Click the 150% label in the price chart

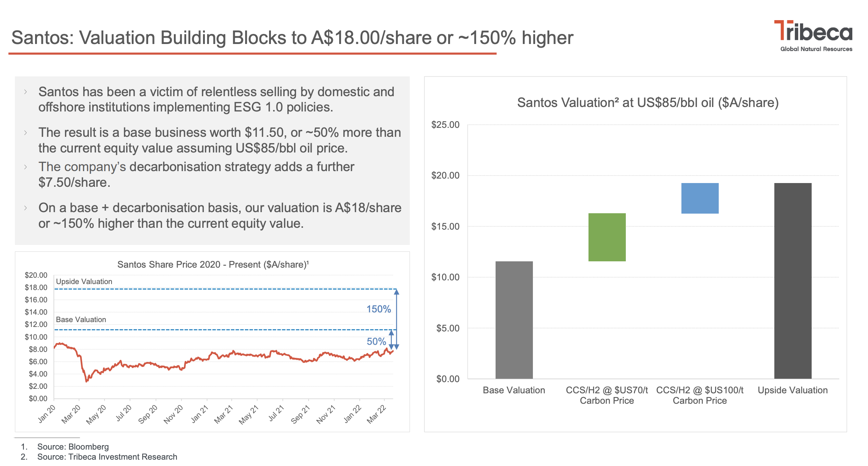tap(378, 309)
